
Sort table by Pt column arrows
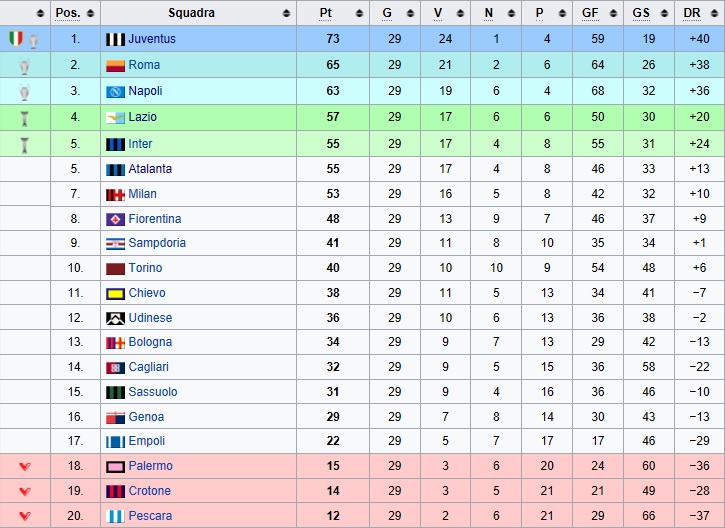[359, 13]
